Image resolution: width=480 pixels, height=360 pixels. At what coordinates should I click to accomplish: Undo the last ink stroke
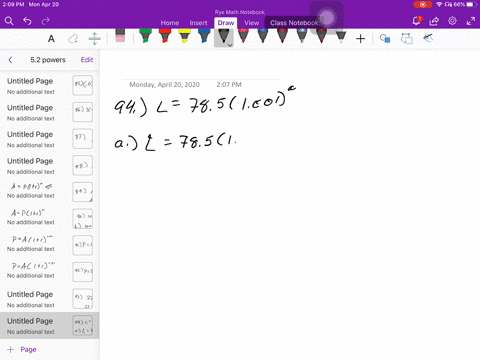pyautogui.click(x=27, y=21)
